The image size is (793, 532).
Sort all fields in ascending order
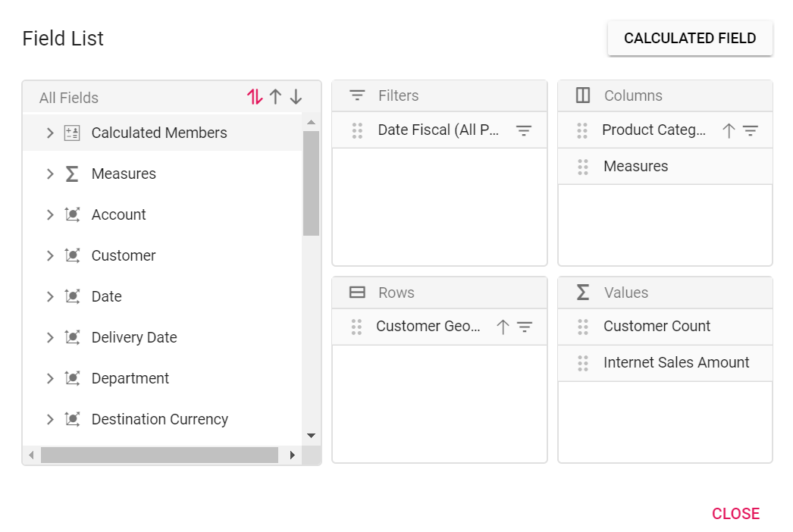(x=276, y=96)
